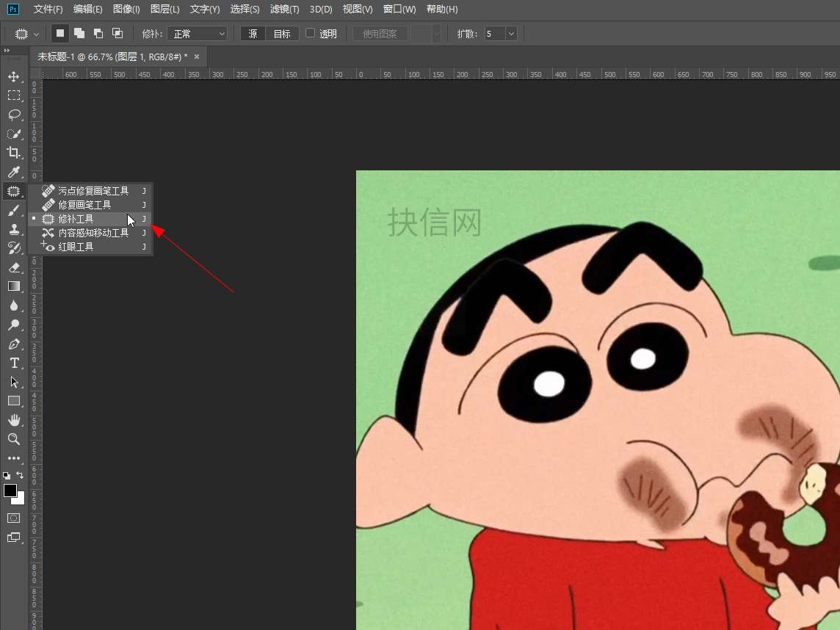Select the Crop tool
The image size is (840, 630).
(x=14, y=153)
